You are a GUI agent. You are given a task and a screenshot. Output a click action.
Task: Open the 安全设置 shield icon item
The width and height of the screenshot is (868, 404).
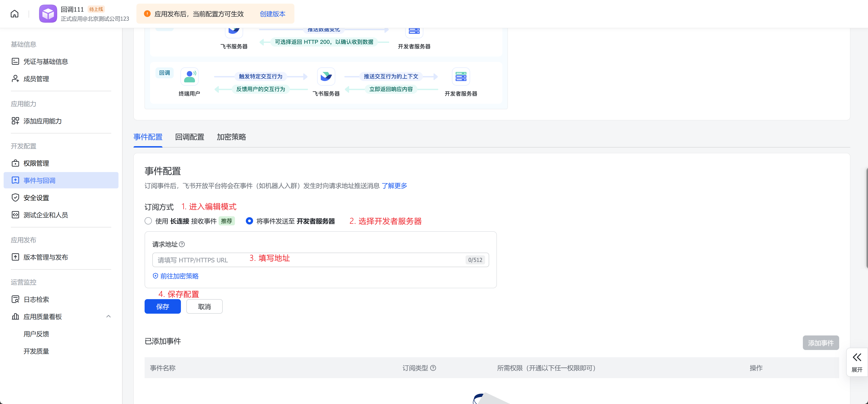click(x=15, y=197)
